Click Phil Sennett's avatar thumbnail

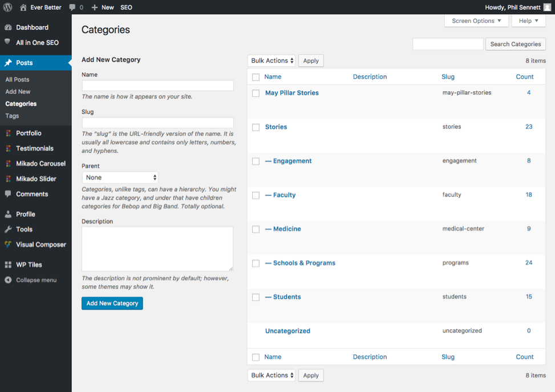547,7
